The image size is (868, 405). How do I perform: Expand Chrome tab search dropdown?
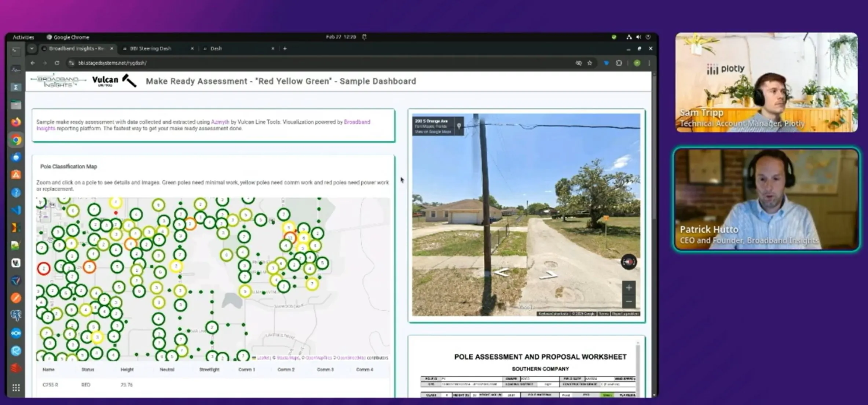(32, 48)
